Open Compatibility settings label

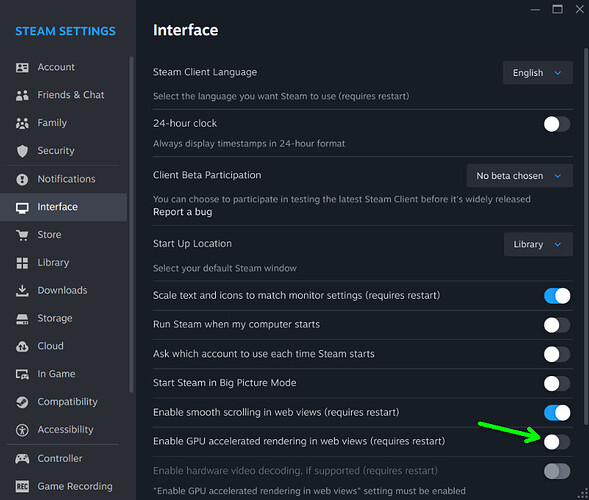[68, 402]
